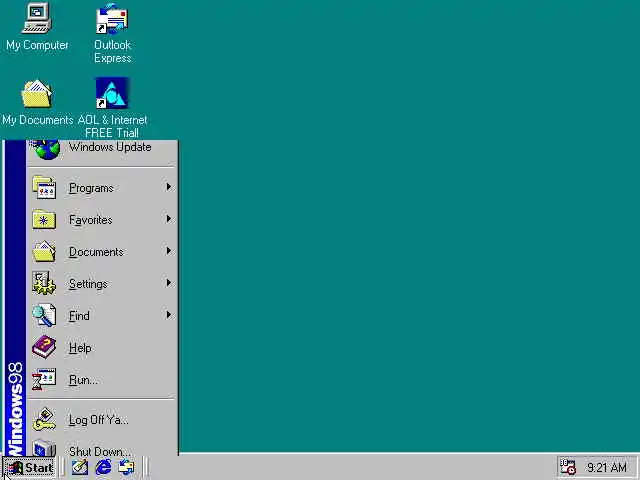Click the Programs folder icon

click(44, 187)
